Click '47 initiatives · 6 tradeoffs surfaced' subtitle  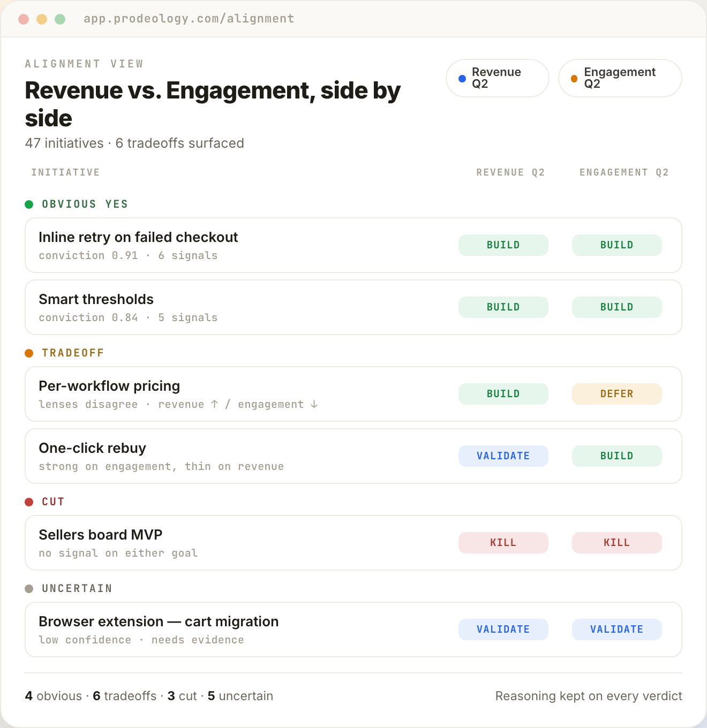coord(134,143)
